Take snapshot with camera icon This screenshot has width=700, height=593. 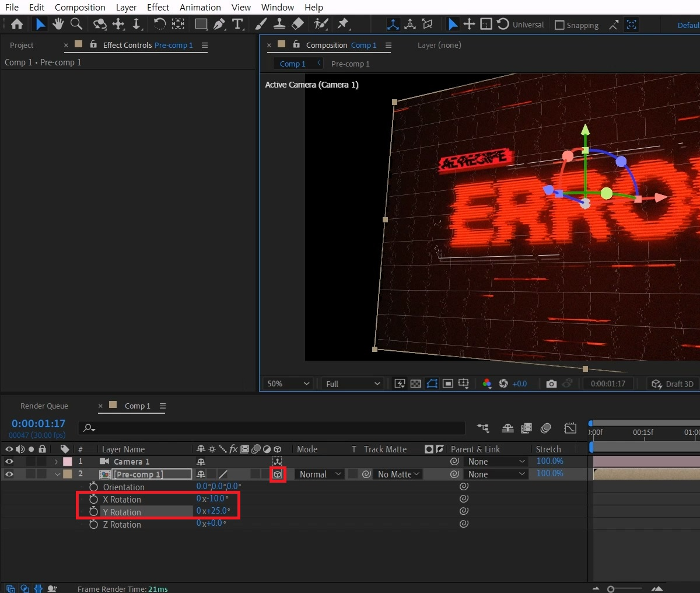(x=551, y=383)
